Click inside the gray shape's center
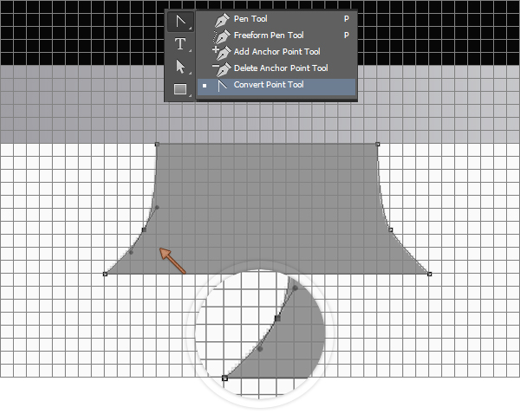 tap(267, 208)
